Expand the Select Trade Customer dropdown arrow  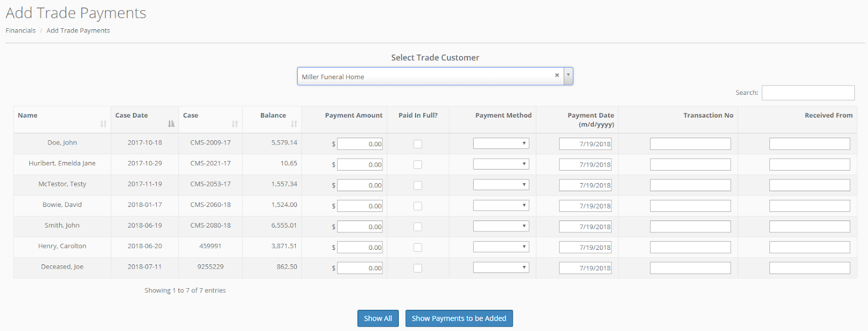(x=568, y=76)
